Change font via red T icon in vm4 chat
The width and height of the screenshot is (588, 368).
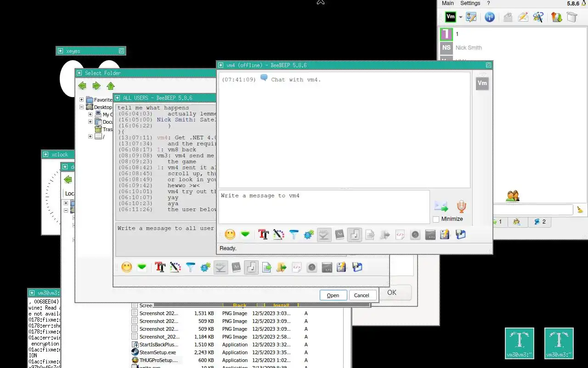point(263,235)
